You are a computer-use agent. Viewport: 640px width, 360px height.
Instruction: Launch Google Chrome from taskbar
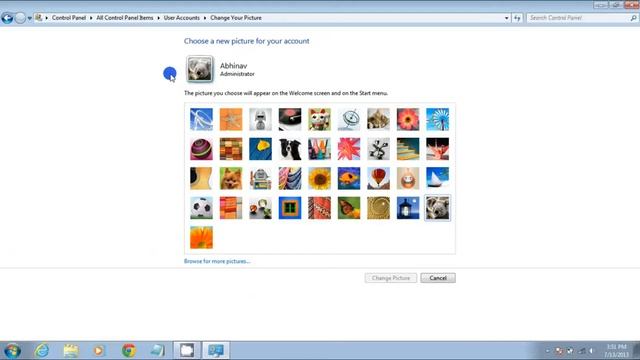pyautogui.click(x=129, y=350)
